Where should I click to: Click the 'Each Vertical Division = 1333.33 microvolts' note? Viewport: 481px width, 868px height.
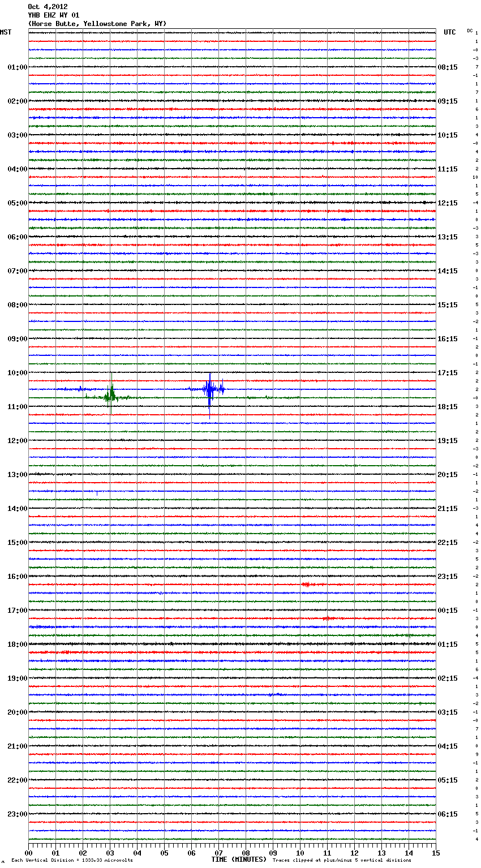click(x=72, y=861)
